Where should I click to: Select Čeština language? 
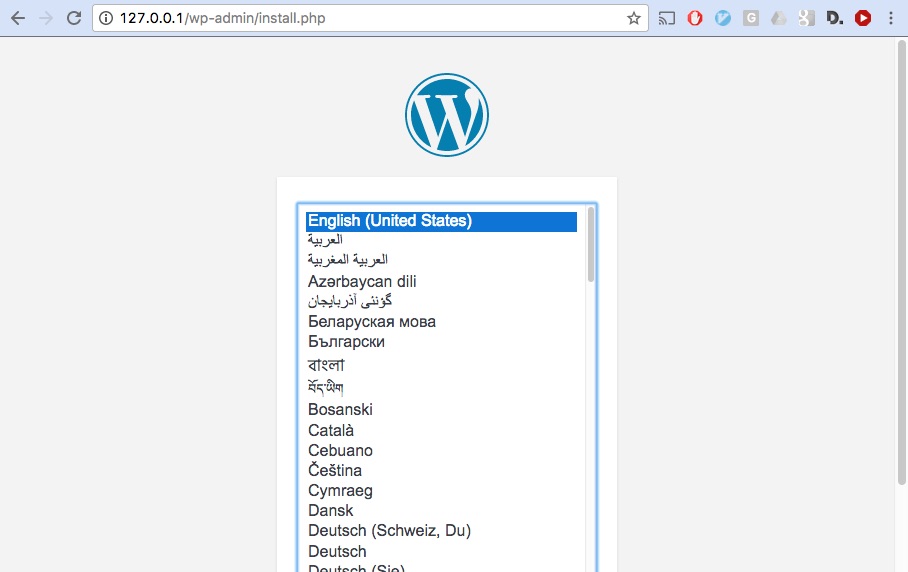[x=441, y=470]
